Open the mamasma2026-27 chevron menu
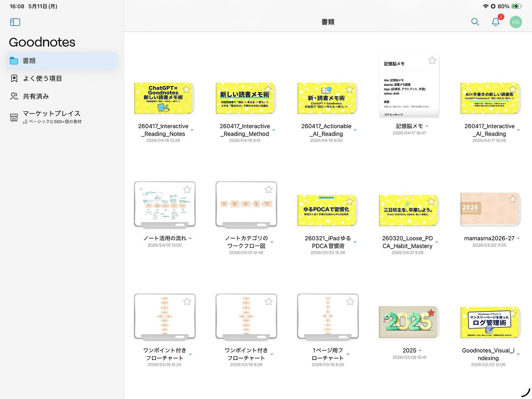 tap(518, 238)
